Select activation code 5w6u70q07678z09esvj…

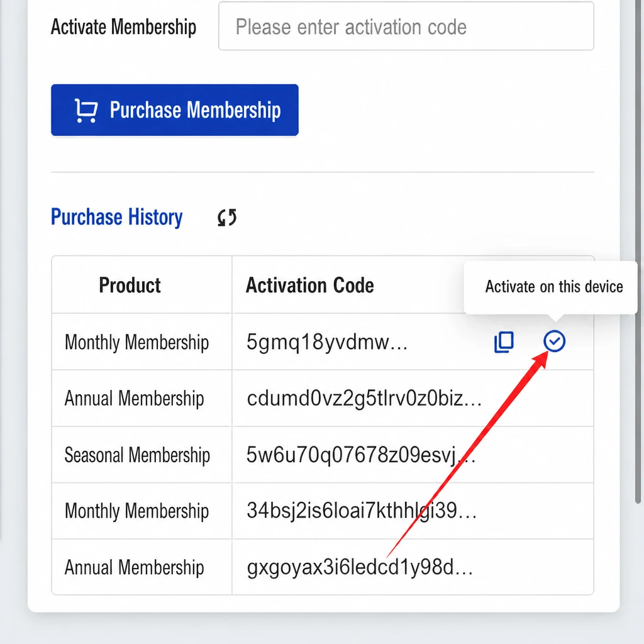[x=361, y=455]
